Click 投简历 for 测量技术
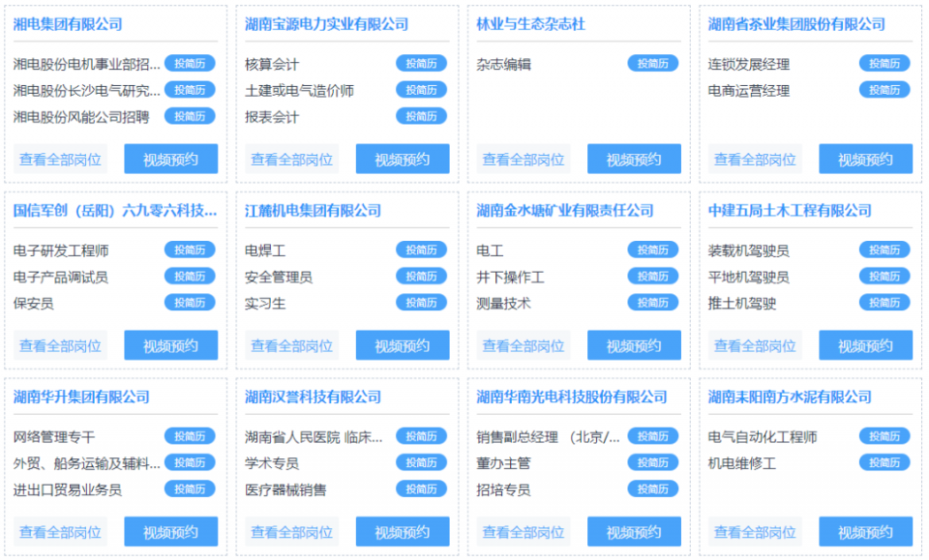This screenshot has width=929, height=560. tap(653, 303)
